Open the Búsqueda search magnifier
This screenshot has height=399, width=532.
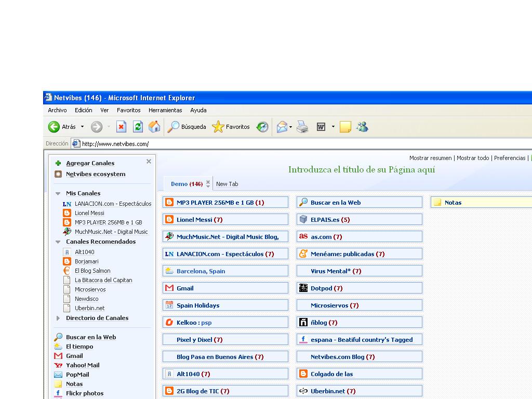pos(187,127)
